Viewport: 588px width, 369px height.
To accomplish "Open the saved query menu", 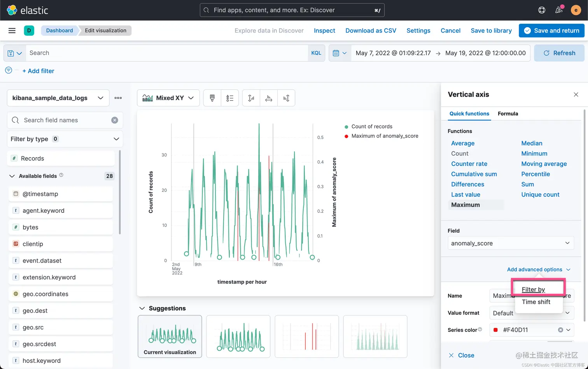I will pos(15,53).
